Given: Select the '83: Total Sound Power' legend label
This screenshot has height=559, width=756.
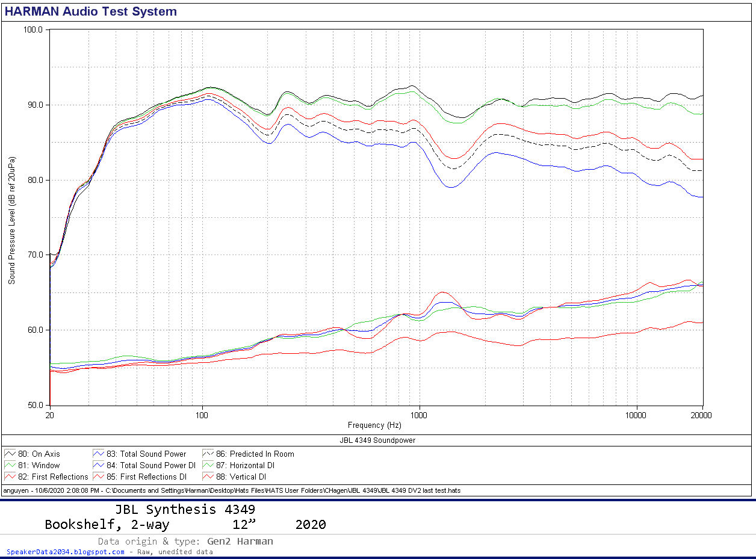Looking at the screenshot, I should [146, 454].
